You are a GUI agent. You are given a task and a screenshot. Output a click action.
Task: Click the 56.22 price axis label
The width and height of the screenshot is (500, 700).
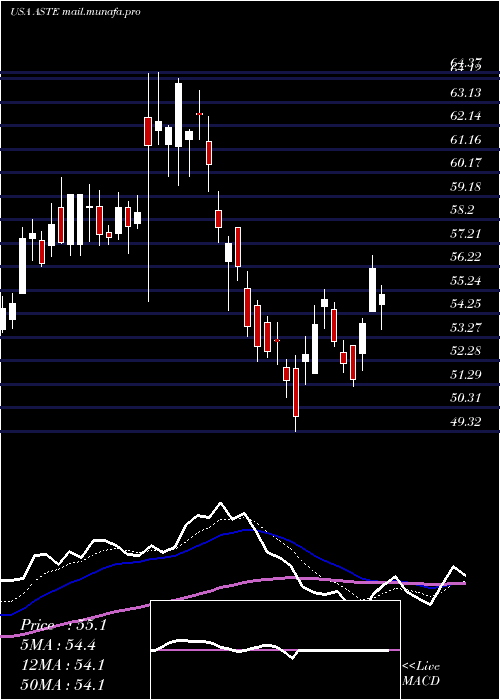(466, 257)
